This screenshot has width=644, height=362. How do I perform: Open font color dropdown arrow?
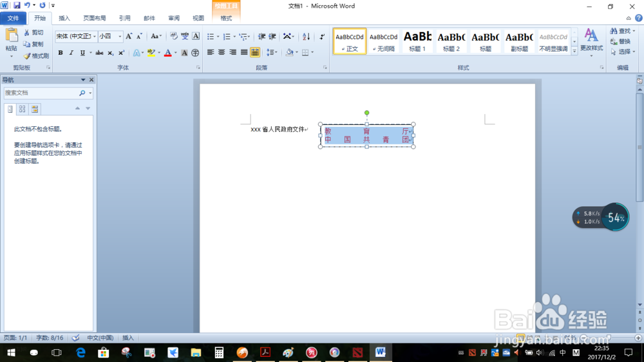tap(176, 53)
